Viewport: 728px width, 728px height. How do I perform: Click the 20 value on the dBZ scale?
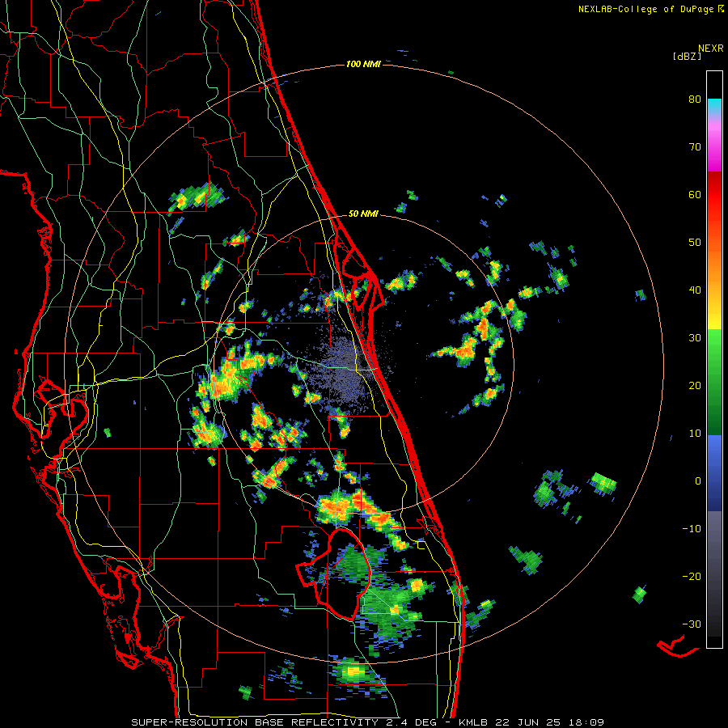point(695,385)
